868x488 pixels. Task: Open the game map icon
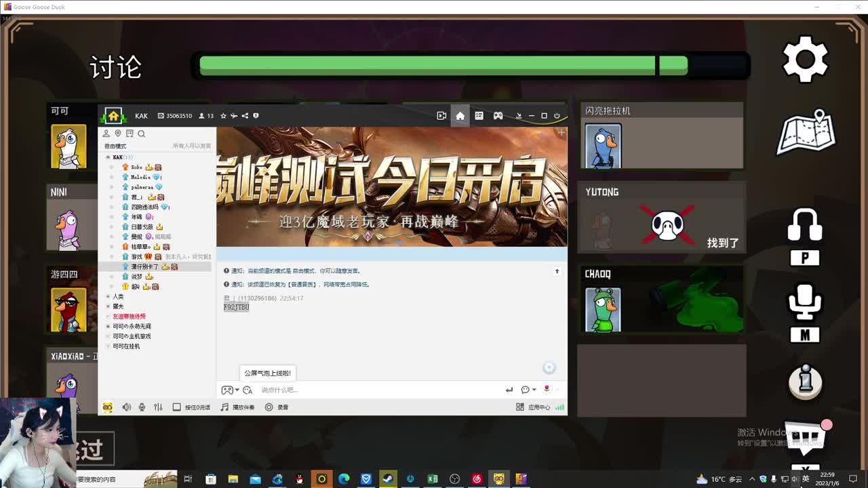[806, 131]
